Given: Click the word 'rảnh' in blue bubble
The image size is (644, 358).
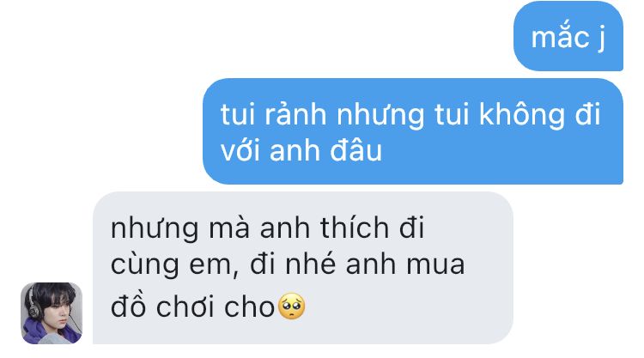Looking at the screenshot, I should click(295, 114).
